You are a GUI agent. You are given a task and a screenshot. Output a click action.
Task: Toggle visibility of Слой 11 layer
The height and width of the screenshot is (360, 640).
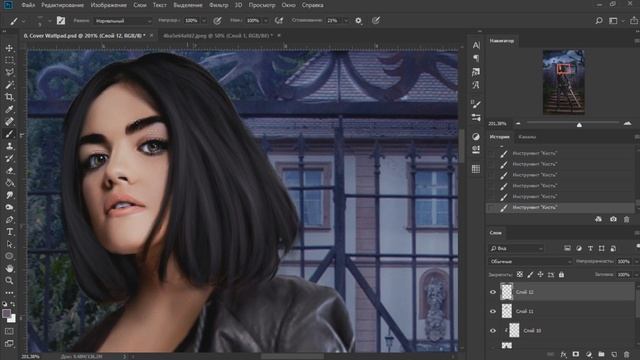(493, 311)
